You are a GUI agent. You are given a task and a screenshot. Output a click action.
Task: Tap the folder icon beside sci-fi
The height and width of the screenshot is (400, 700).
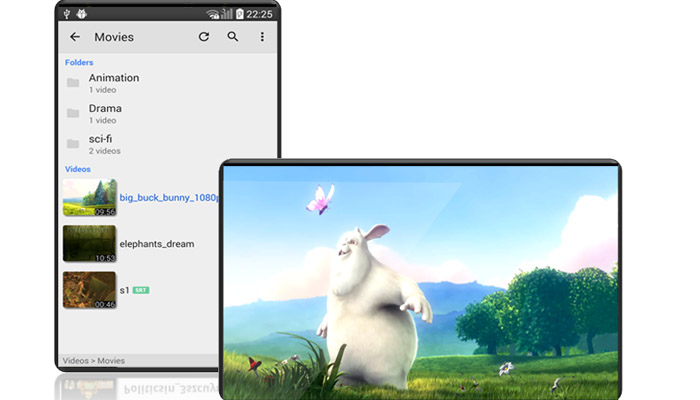(73, 144)
